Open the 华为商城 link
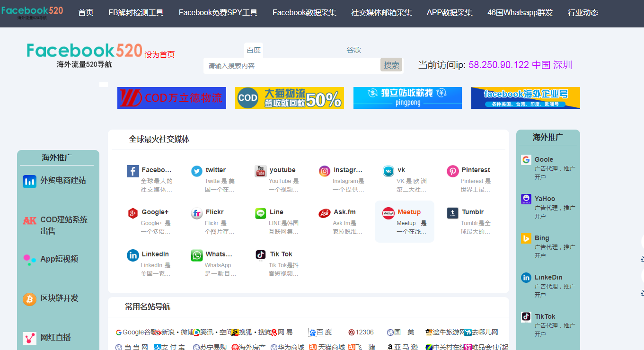This screenshot has height=350, width=644. [287, 348]
